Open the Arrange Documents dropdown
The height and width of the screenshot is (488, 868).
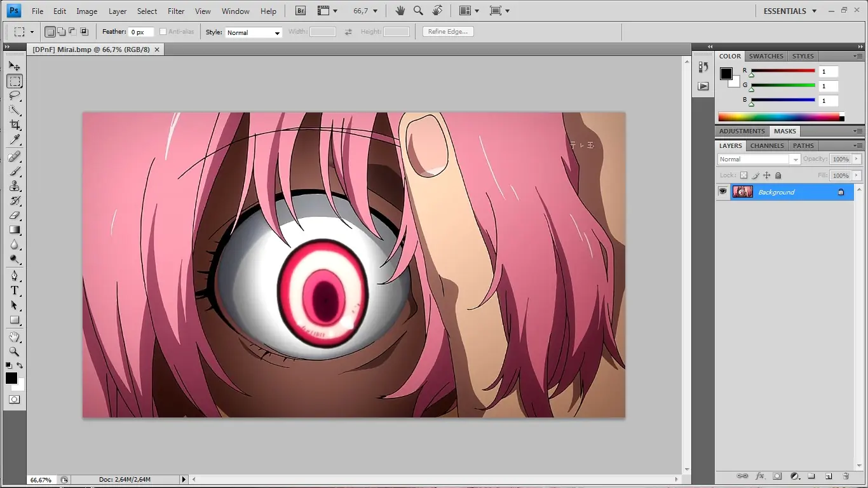pyautogui.click(x=469, y=11)
